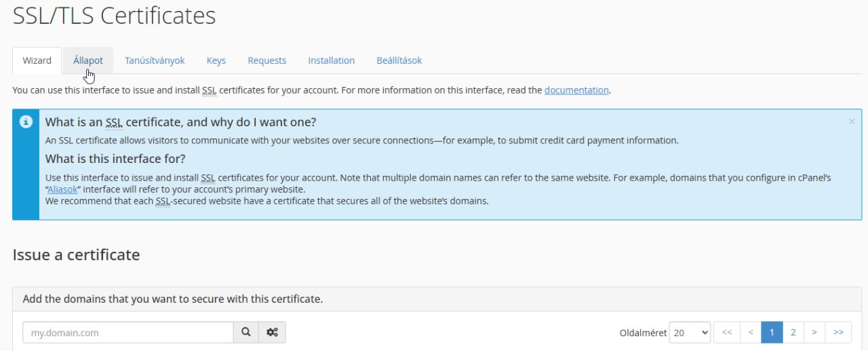The width and height of the screenshot is (868, 351).
Task: Click the 'Oldalméret' label
Action: tap(643, 333)
